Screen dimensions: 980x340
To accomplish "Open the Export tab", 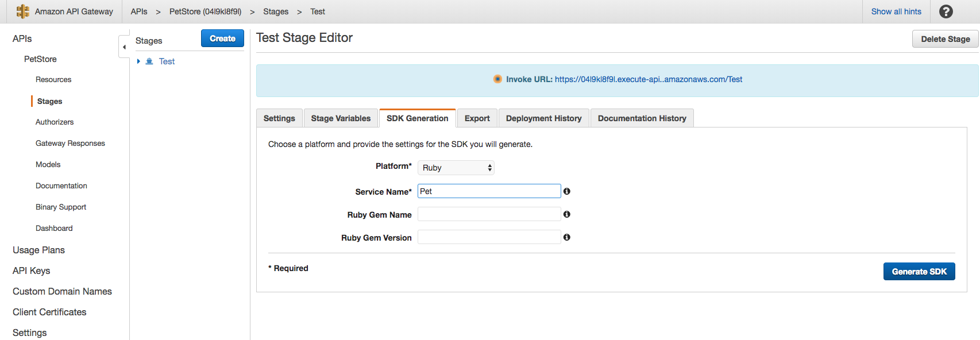I will 477,118.
